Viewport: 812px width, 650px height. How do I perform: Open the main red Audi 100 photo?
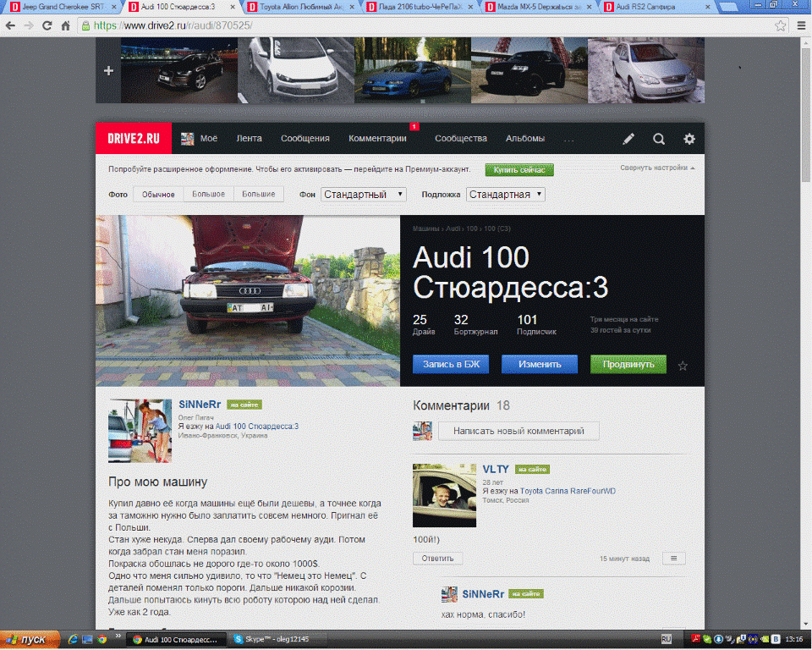(248, 300)
